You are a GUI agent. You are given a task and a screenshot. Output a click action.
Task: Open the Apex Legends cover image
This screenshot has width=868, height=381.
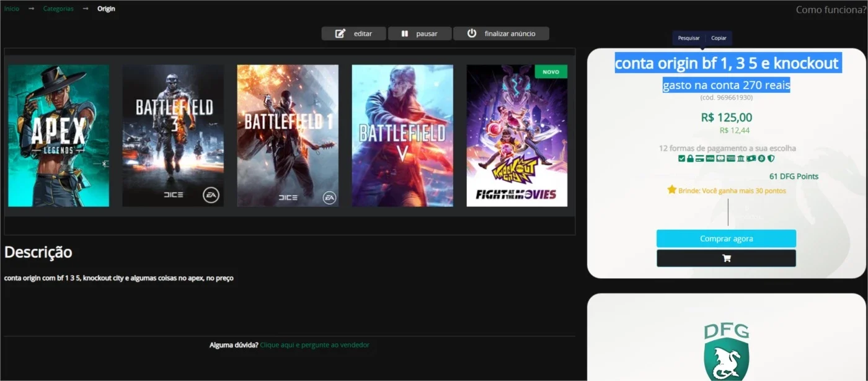(x=58, y=136)
